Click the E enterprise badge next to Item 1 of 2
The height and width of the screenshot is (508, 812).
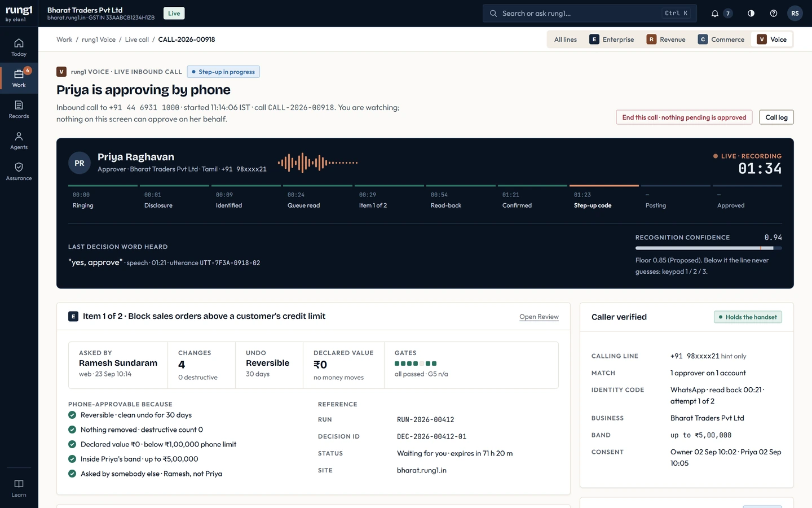click(73, 317)
